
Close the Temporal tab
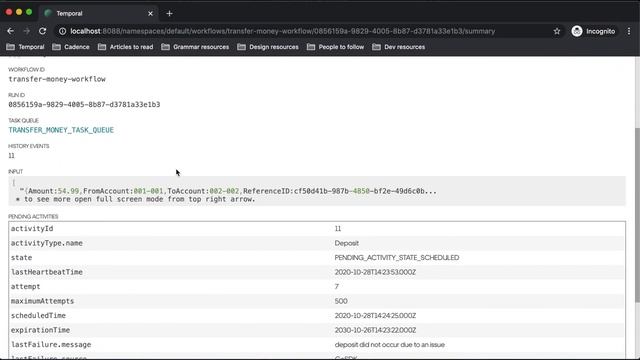pos(150,13)
